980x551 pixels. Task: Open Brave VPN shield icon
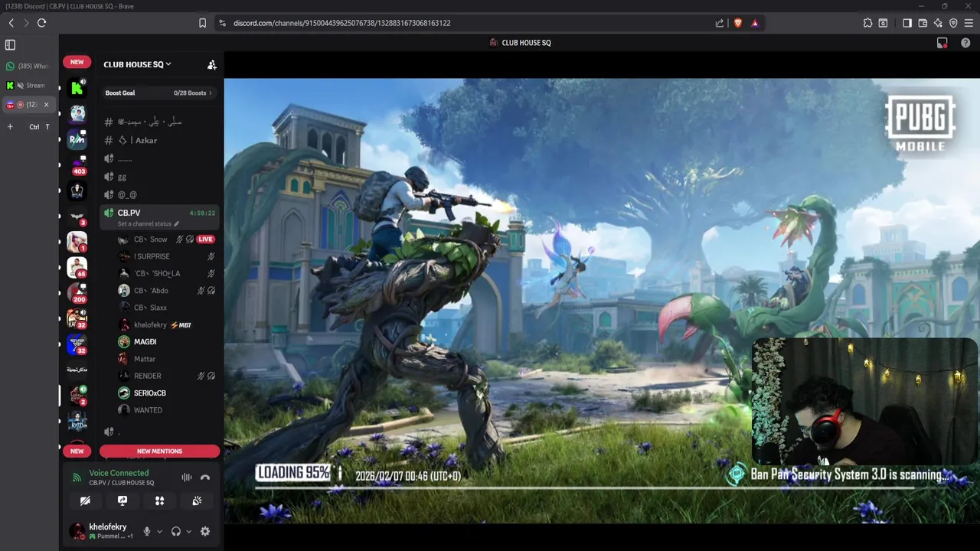953,23
